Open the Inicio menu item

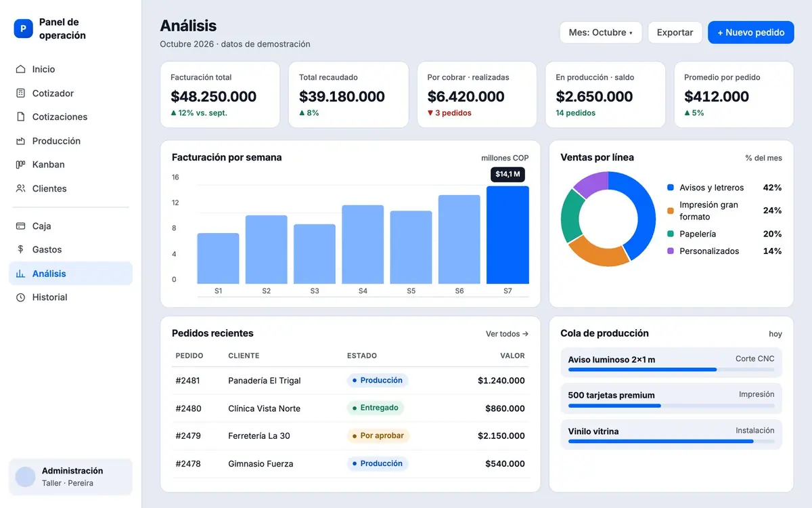70,69
